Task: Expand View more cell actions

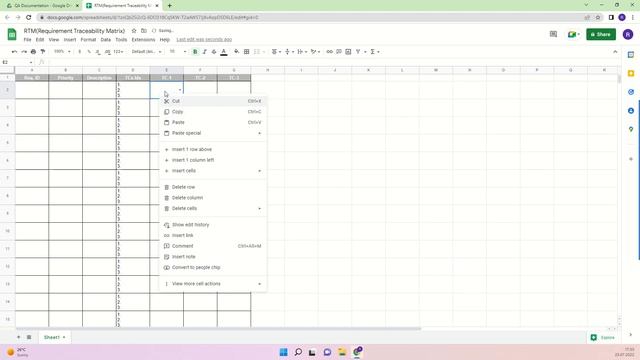Action: pos(213,284)
